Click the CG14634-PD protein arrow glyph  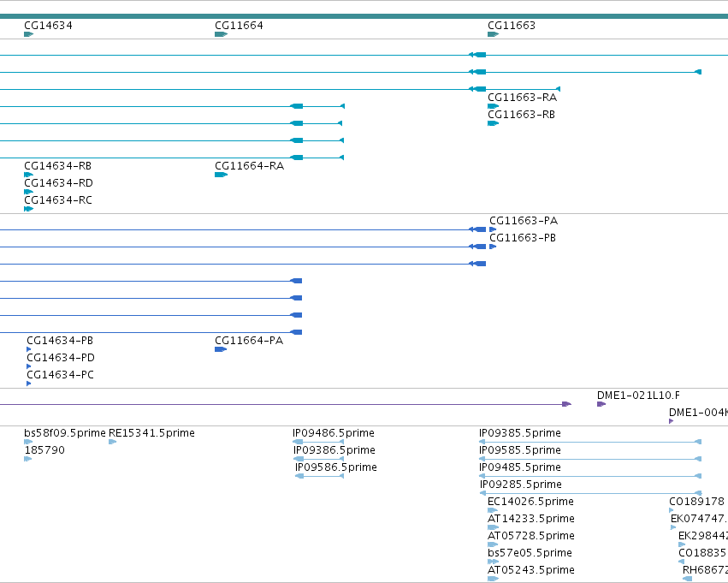click(x=29, y=366)
